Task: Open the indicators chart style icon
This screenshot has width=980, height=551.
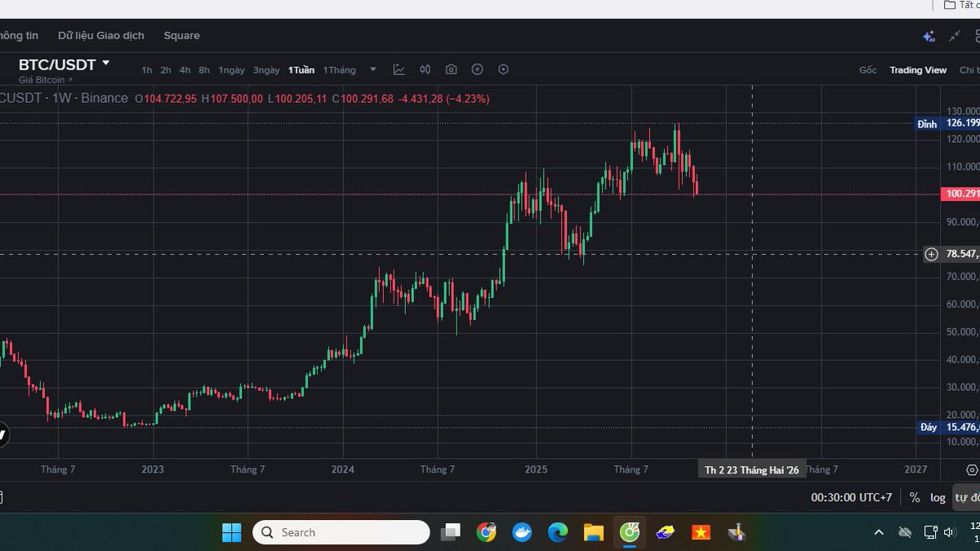Action: tap(399, 69)
